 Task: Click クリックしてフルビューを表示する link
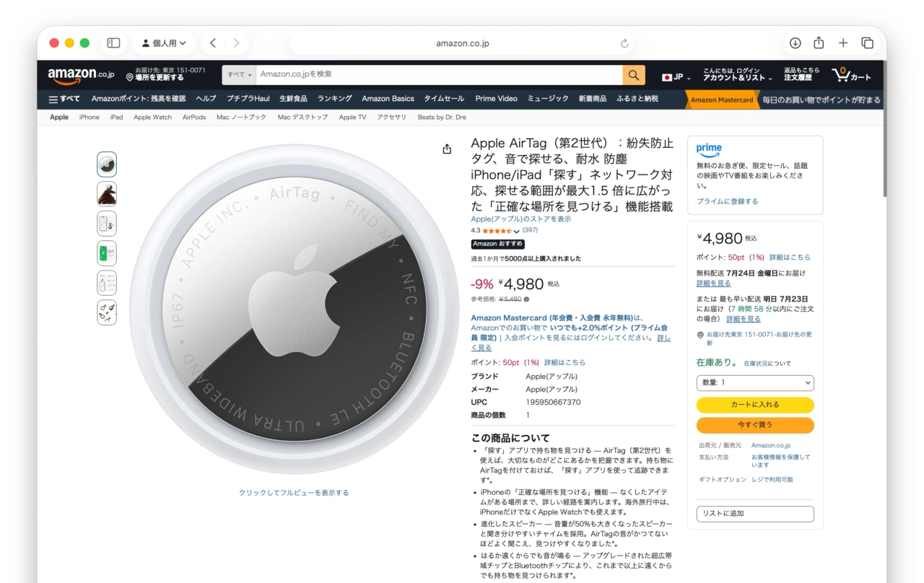tap(294, 493)
